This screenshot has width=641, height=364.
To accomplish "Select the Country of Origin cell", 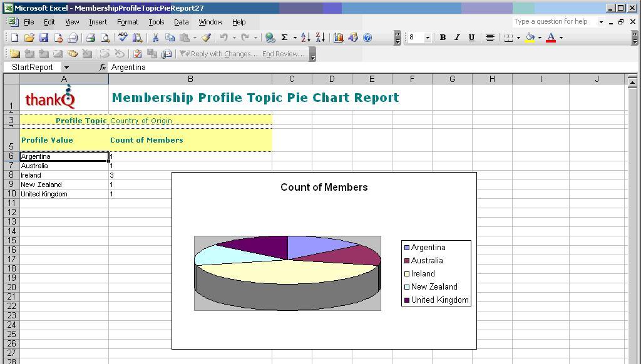I will point(190,121).
